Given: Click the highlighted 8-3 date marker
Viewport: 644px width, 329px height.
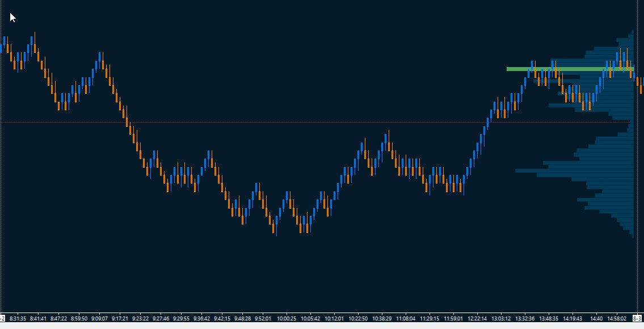Looking at the screenshot, I should (x=637, y=318).
